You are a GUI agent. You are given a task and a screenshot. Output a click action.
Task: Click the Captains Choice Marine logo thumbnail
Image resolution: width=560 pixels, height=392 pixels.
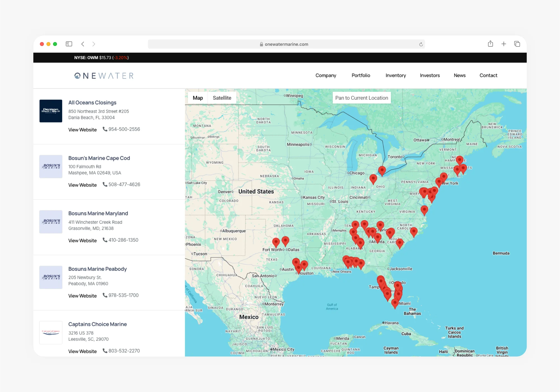[51, 333]
